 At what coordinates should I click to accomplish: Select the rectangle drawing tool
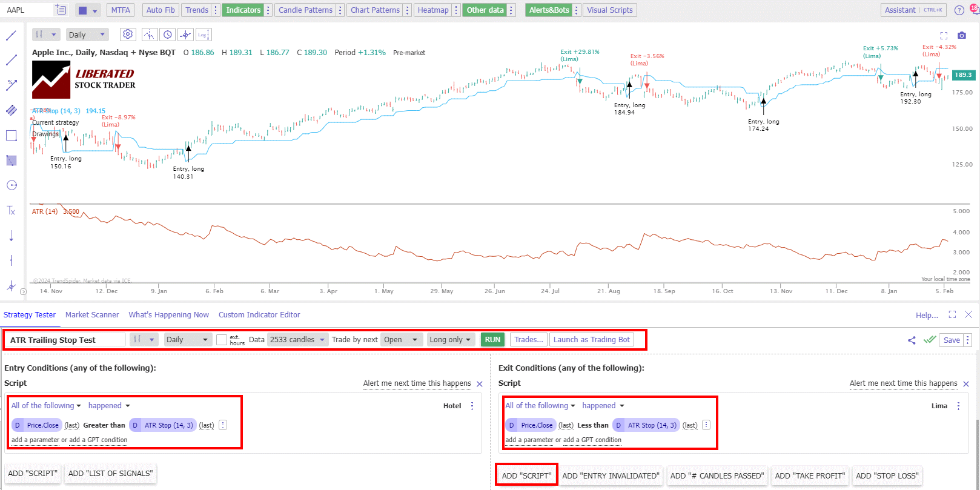pos(11,135)
